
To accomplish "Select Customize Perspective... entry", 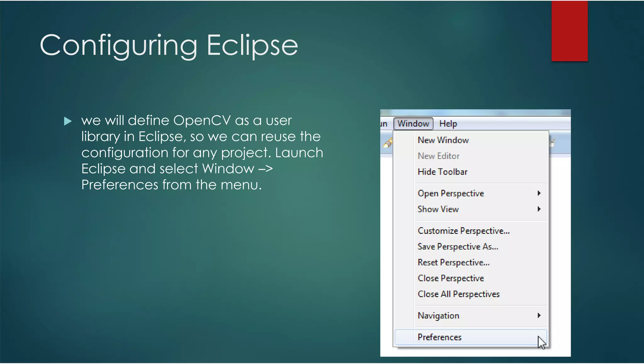I will pos(464,231).
